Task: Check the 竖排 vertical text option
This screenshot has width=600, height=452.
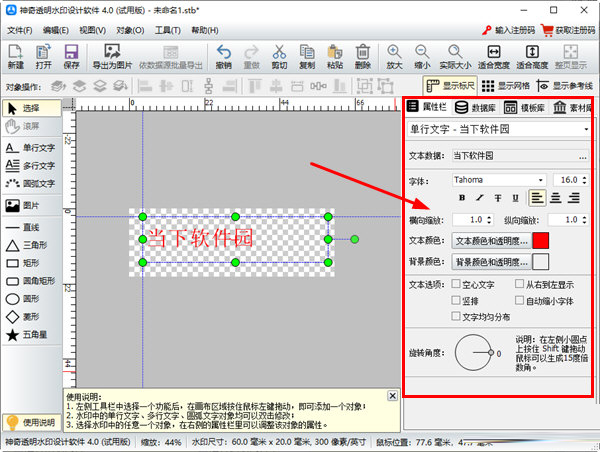Action: [x=457, y=301]
